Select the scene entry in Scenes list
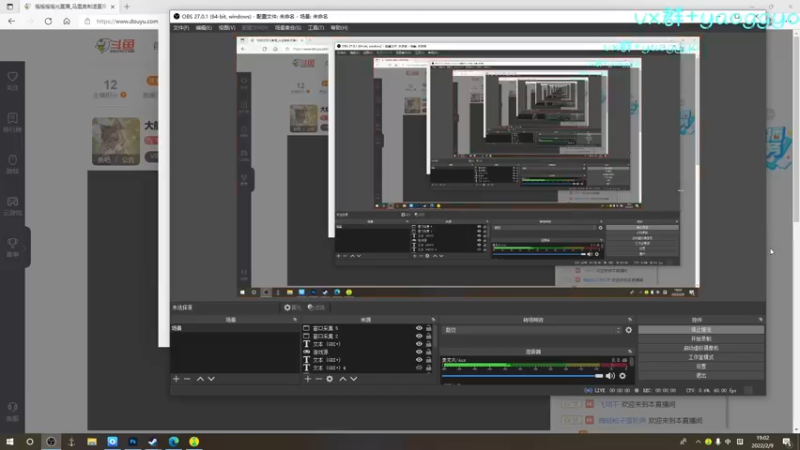 (x=235, y=328)
